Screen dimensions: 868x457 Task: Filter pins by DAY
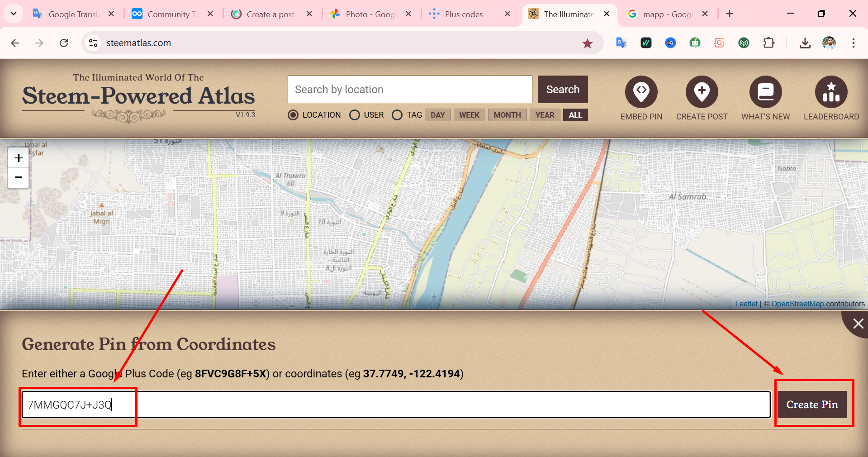[437, 115]
